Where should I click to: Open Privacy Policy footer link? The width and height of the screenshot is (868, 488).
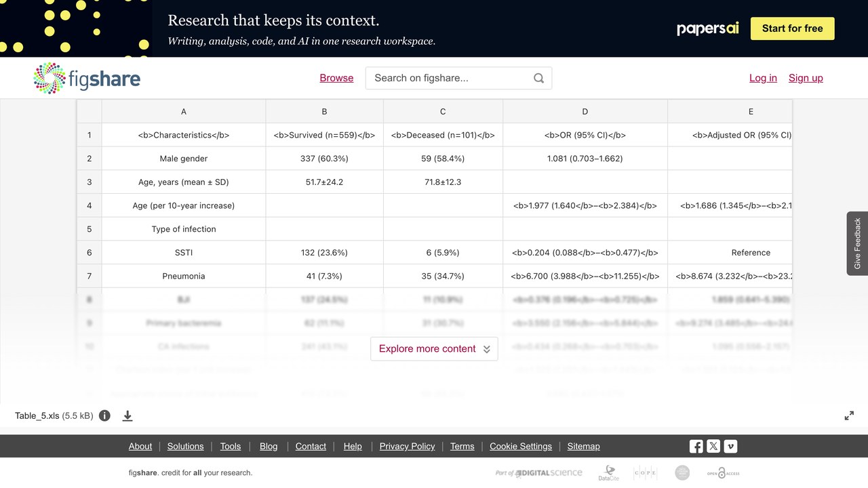(407, 446)
